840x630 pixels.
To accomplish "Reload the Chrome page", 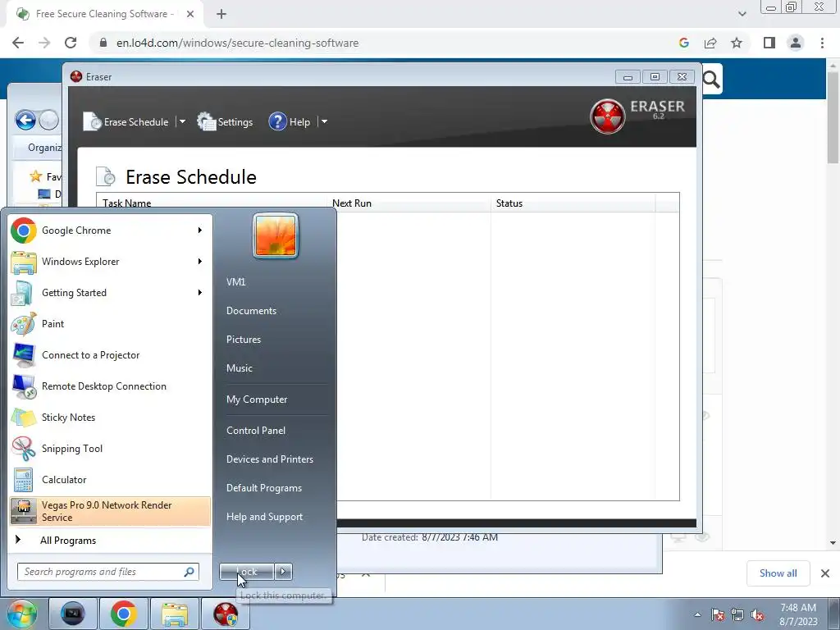I will 71,43.
